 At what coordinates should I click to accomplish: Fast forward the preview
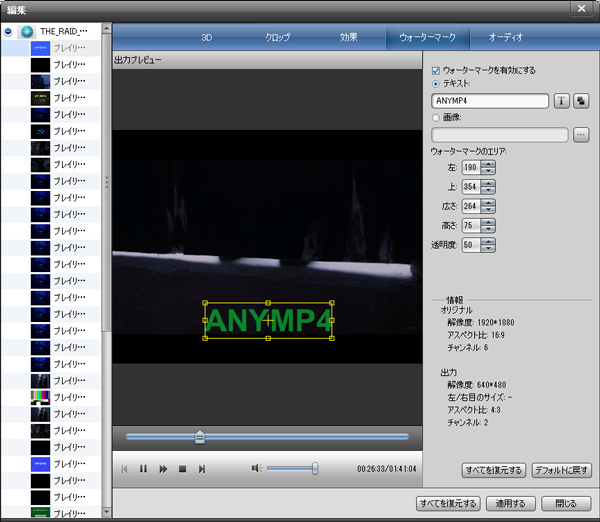[x=163, y=469]
